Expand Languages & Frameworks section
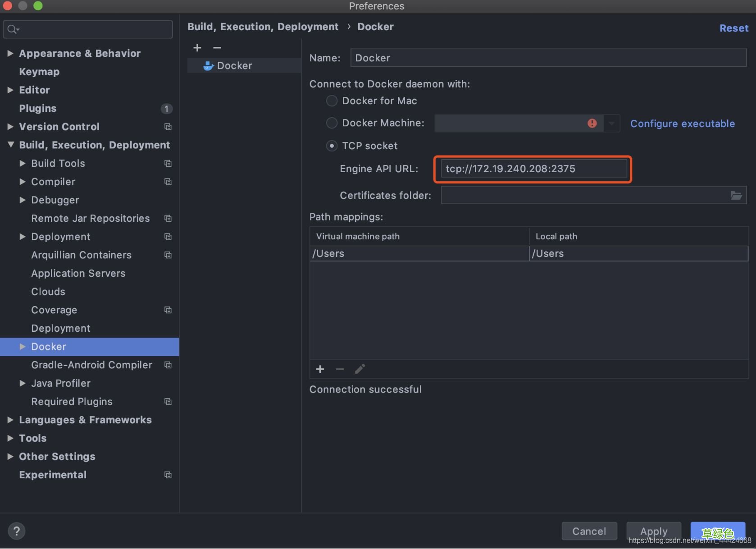 10,420
